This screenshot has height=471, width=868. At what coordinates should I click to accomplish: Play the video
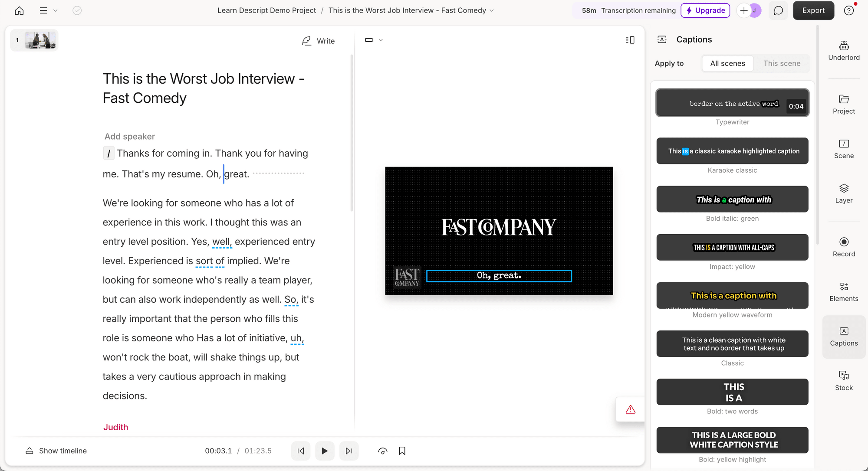(325, 451)
